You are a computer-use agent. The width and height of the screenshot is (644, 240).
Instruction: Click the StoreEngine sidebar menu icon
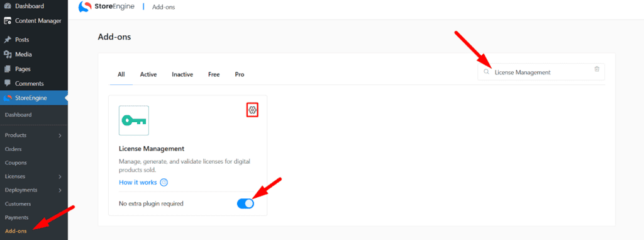(x=8, y=98)
